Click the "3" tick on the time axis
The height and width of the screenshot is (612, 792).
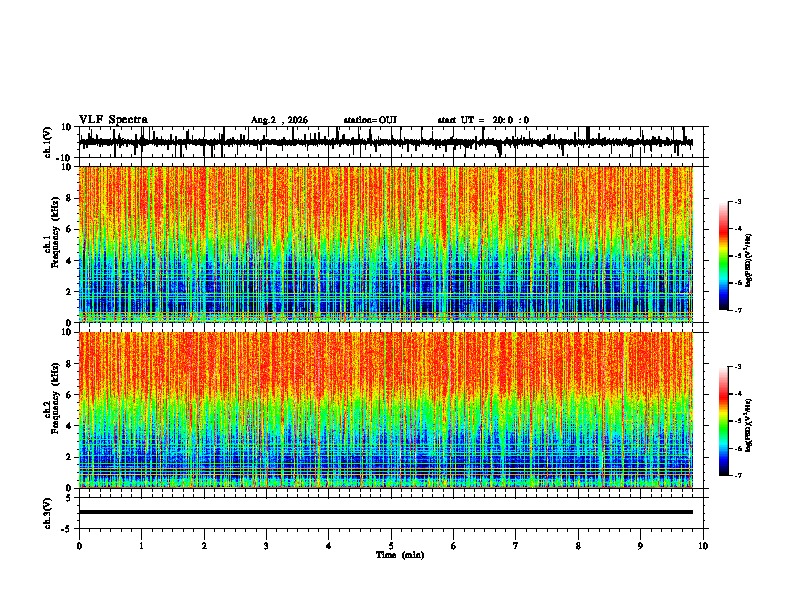266,546
